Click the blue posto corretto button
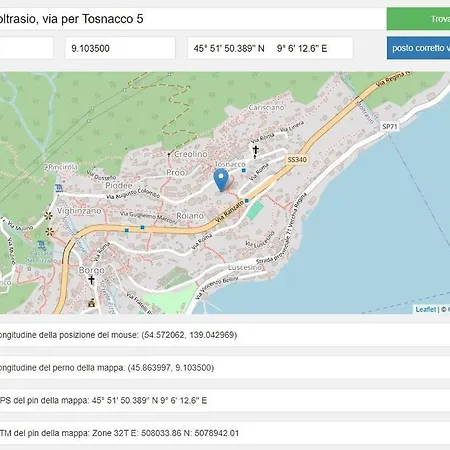Viewport: 450px width, 450px height. click(418, 48)
